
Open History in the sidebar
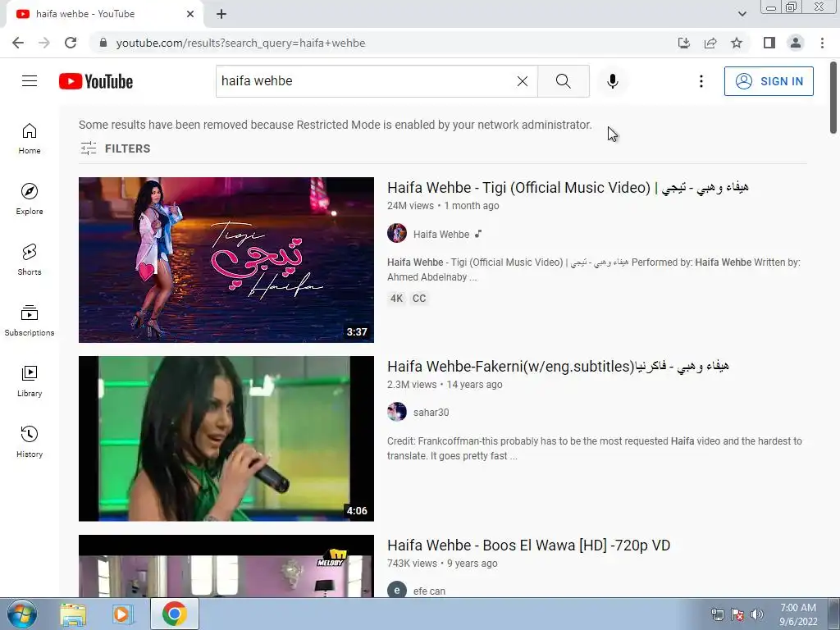coord(30,441)
